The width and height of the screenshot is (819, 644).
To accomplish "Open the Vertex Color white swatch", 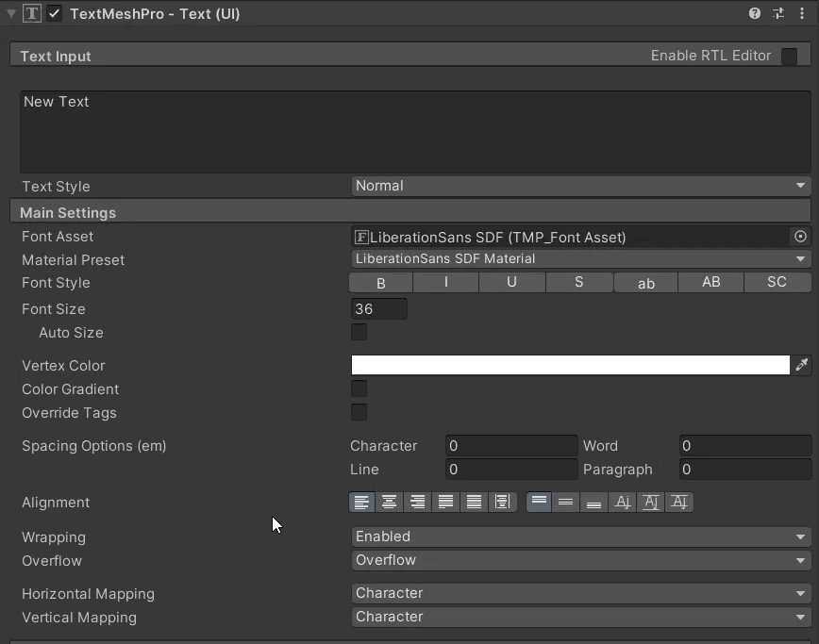I will point(570,365).
